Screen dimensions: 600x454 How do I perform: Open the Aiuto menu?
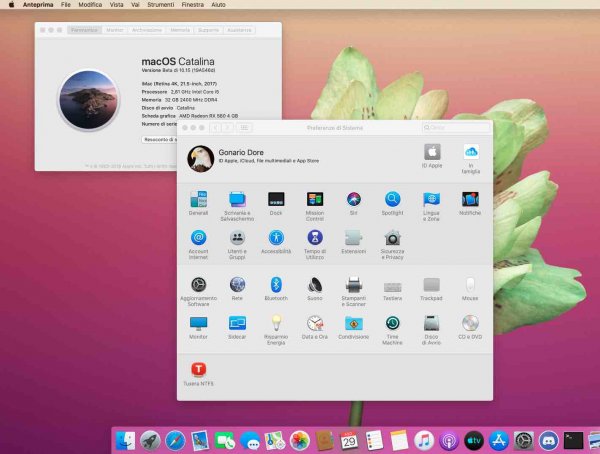point(218,5)
